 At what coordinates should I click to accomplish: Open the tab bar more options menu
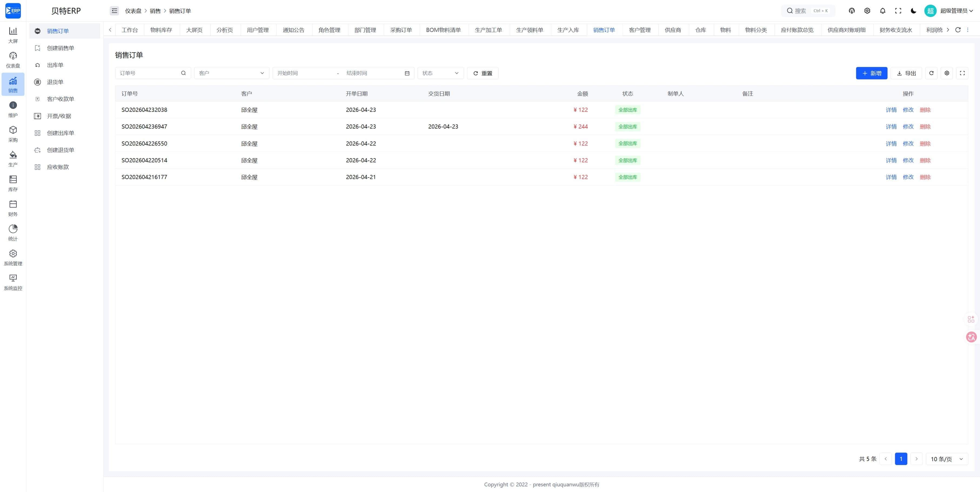pyautogui.click(x=968, y=30)
